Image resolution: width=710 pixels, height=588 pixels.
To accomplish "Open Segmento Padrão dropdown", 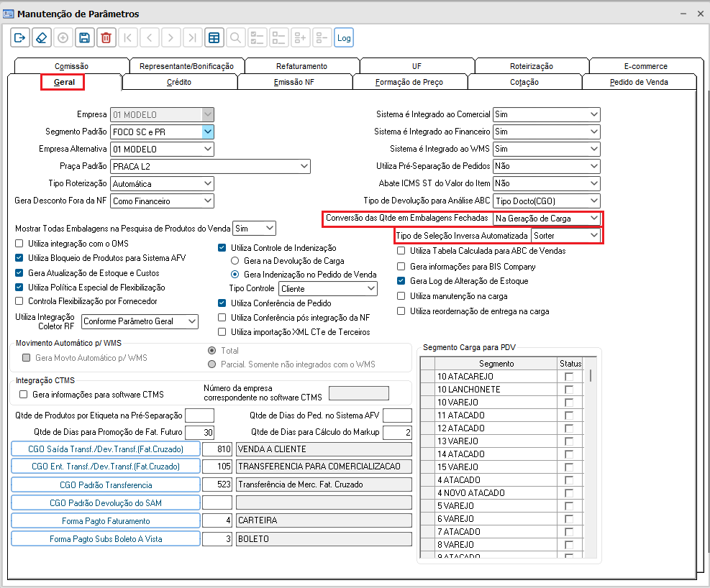I will pyautogui.click(x=208, y=132).
